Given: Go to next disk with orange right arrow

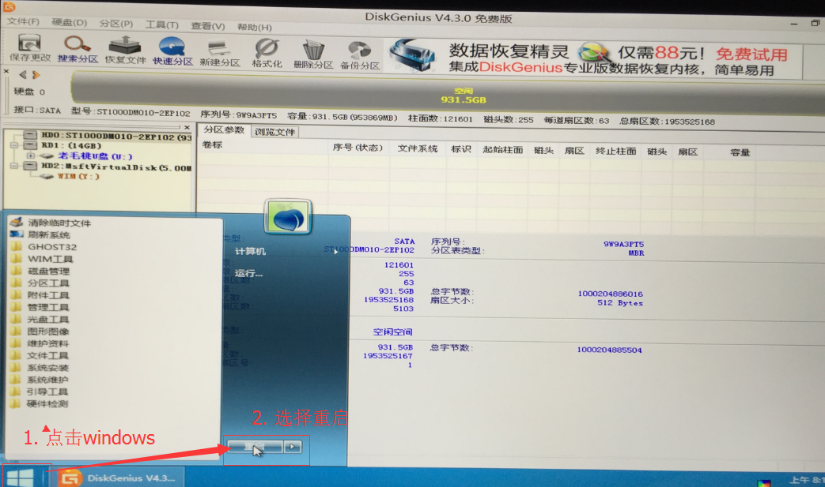Looking at the screenshot, I should pos(36,75).
